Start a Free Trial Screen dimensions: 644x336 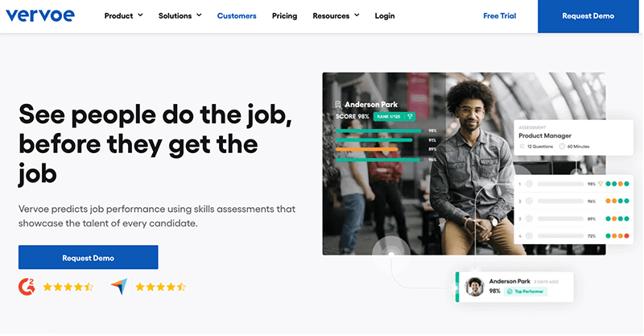click(499, 16)
